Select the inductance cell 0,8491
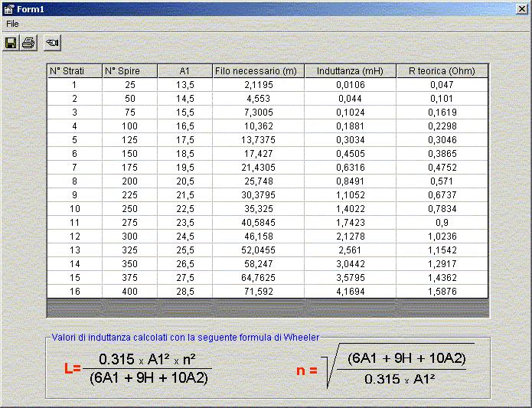The height and width of the screenshot is (408, 532). 351,181
